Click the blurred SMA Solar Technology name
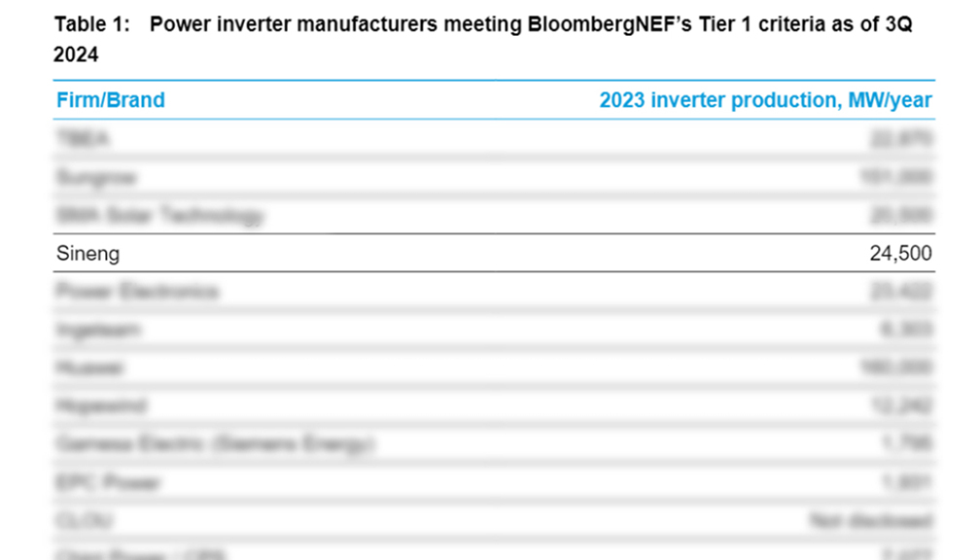 point(159,216)
